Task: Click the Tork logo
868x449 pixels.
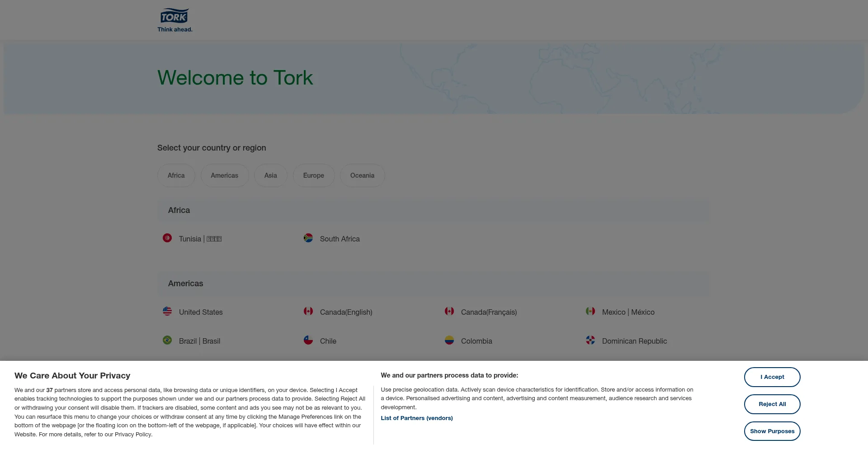Action: (175, 20)
